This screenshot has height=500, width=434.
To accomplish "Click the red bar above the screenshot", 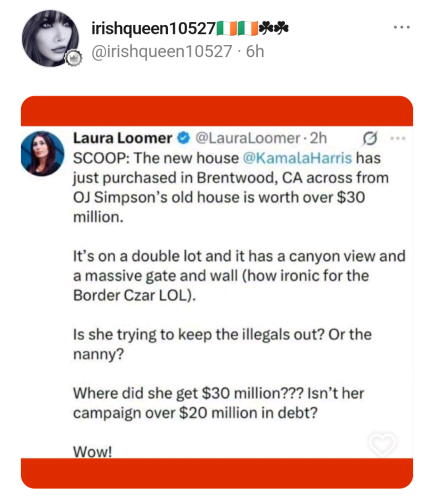I will (x=217, y=111).
